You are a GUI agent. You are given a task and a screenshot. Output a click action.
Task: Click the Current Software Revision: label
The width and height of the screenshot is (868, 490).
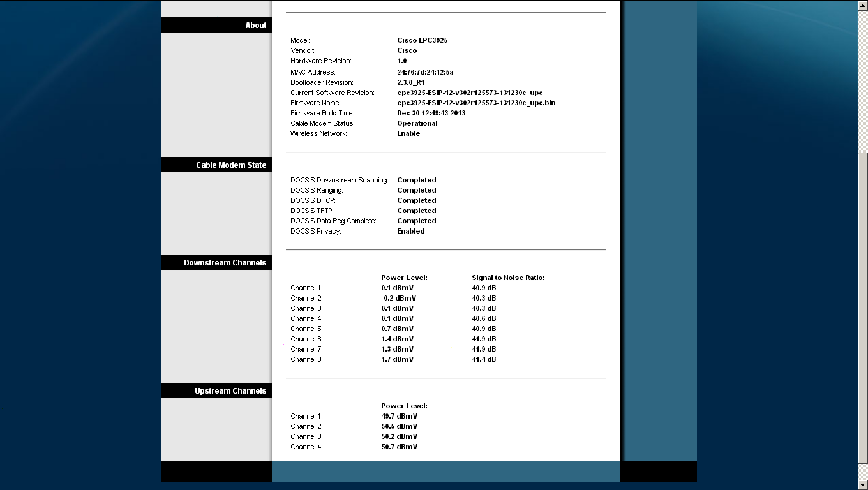333,93
